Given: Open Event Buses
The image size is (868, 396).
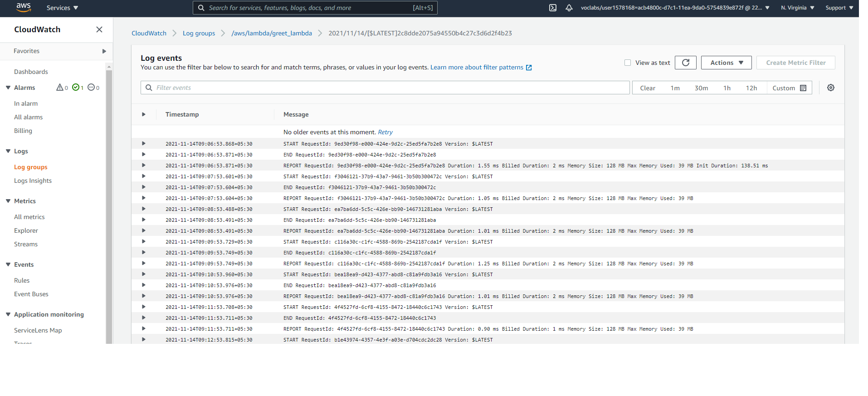Looking at the screenshot, I should point(31,294).
